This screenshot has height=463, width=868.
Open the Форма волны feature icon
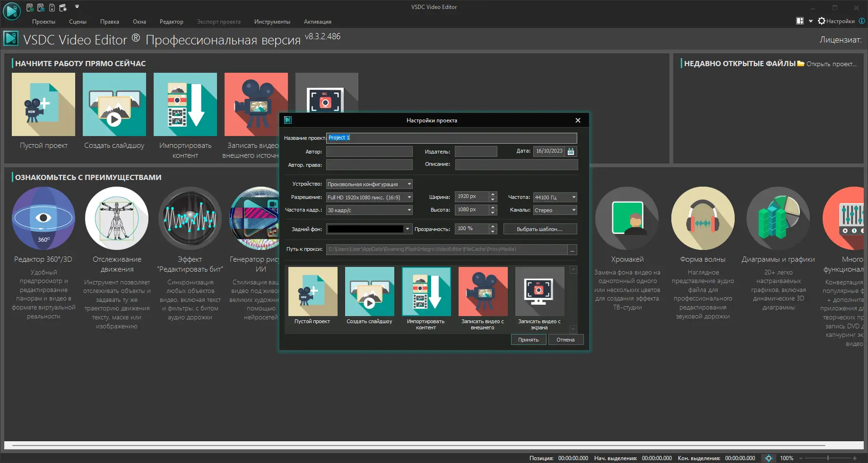(703, 218)
